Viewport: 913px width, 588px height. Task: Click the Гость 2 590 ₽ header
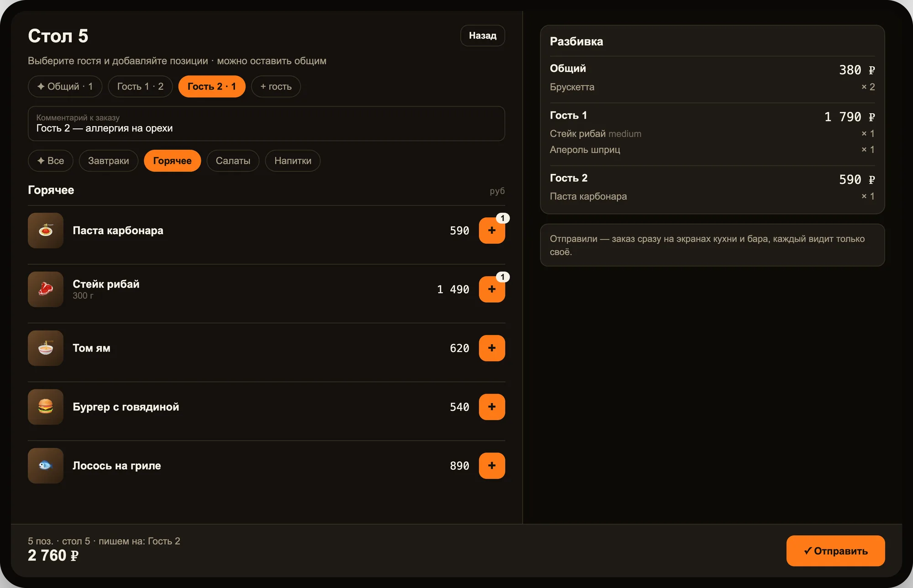coord(712,178)
